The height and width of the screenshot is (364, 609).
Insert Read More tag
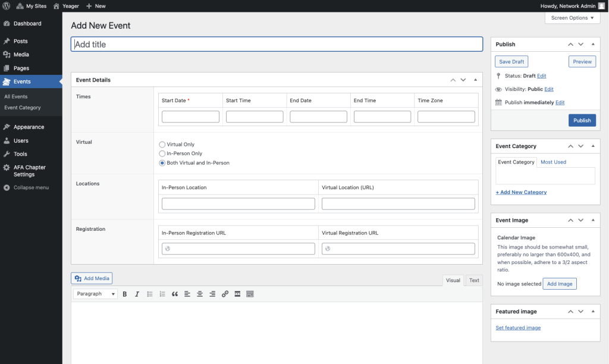pos(237,294)
